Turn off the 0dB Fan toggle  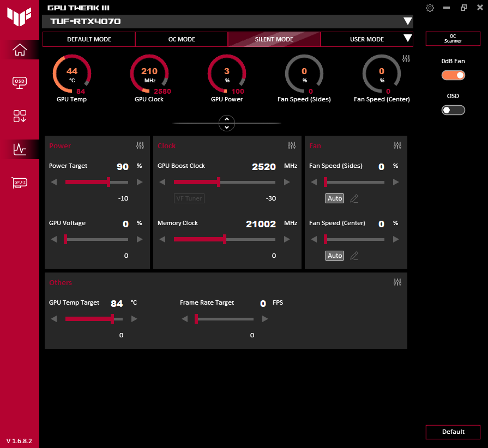click(x=453, y=75)
